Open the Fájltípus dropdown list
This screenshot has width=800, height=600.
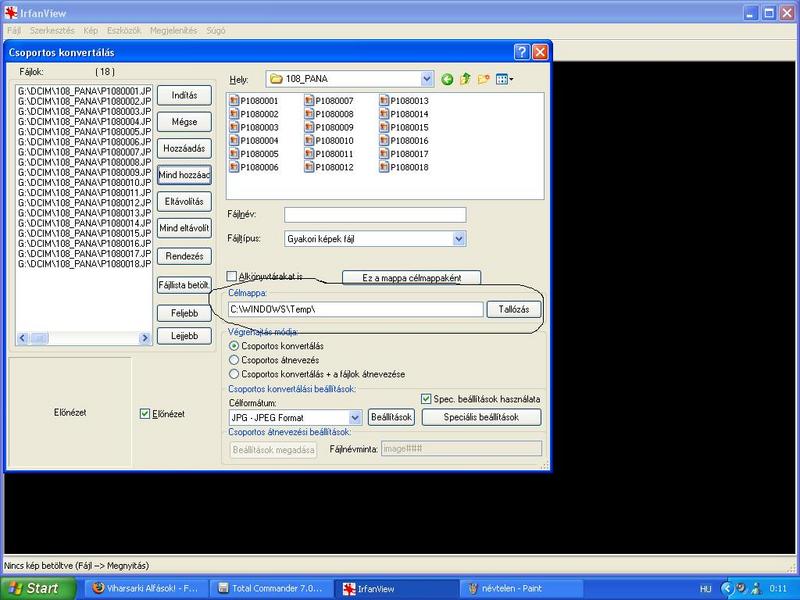click(459, 238)
